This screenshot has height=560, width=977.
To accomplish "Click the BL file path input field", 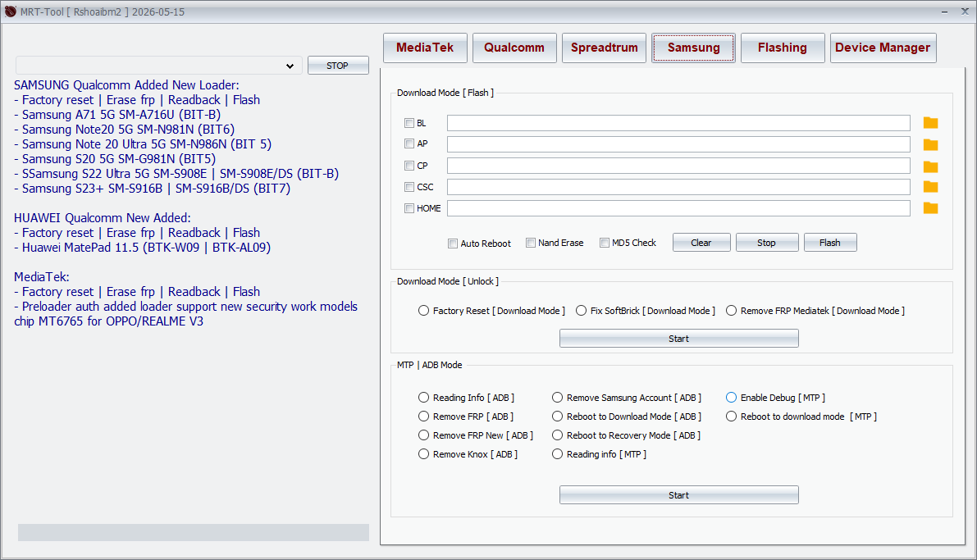I will click(x=678, y=123).
